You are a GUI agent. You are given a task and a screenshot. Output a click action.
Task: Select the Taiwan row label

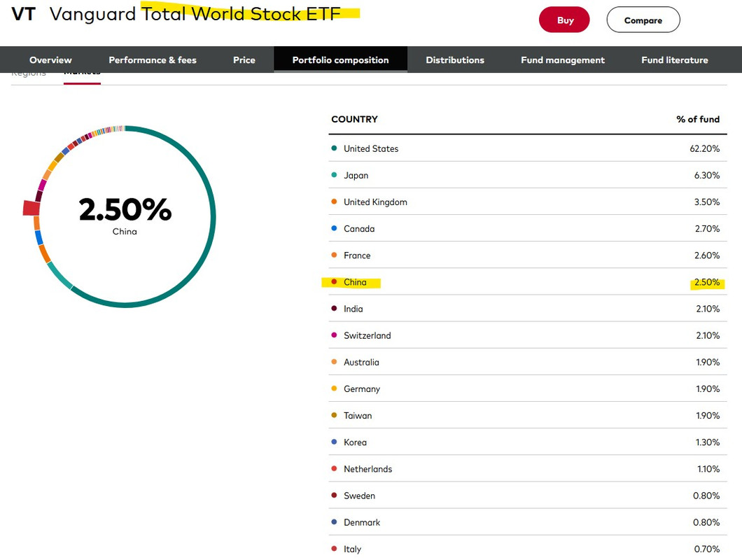358,416
